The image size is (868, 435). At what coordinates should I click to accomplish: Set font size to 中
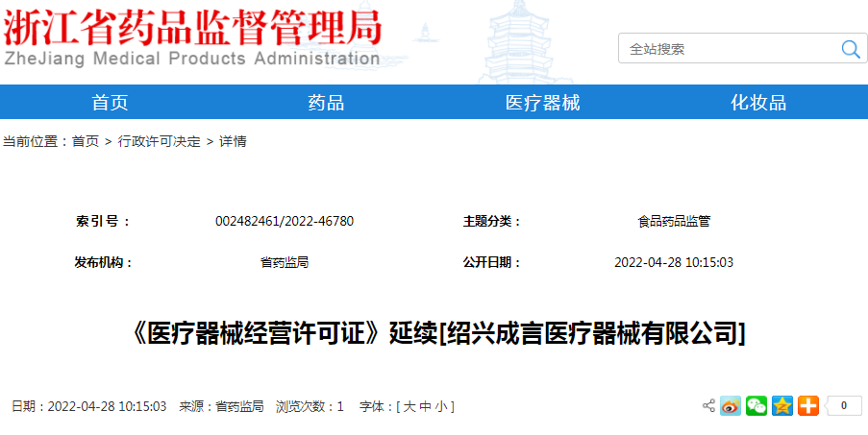(x=425, y=407)
